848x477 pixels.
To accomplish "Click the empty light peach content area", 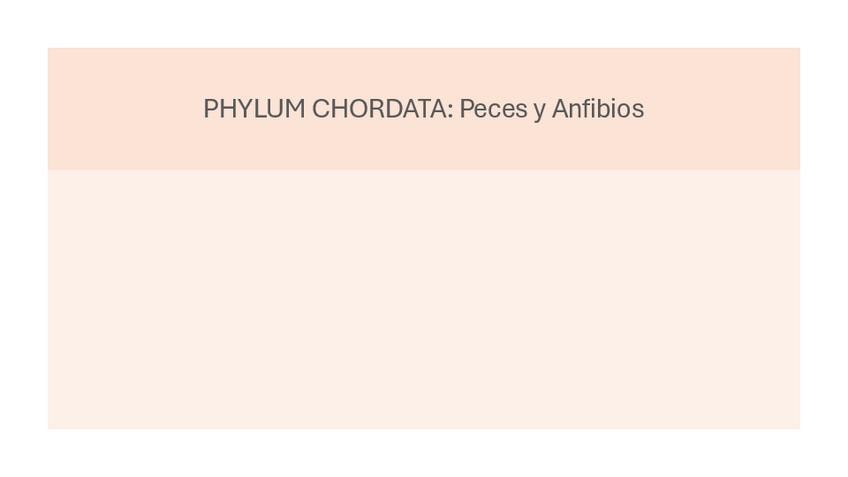I will pos(423,300).
